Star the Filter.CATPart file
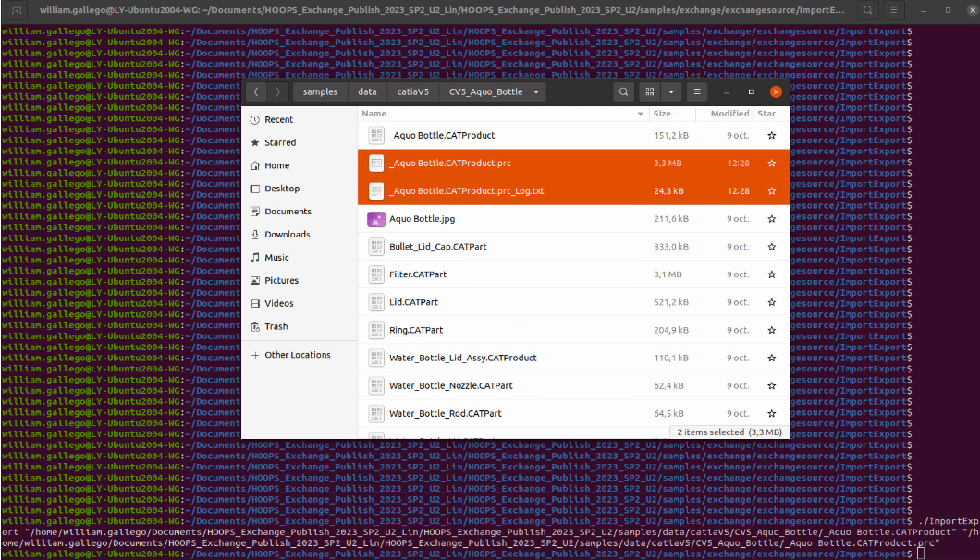 click(771, 274)
